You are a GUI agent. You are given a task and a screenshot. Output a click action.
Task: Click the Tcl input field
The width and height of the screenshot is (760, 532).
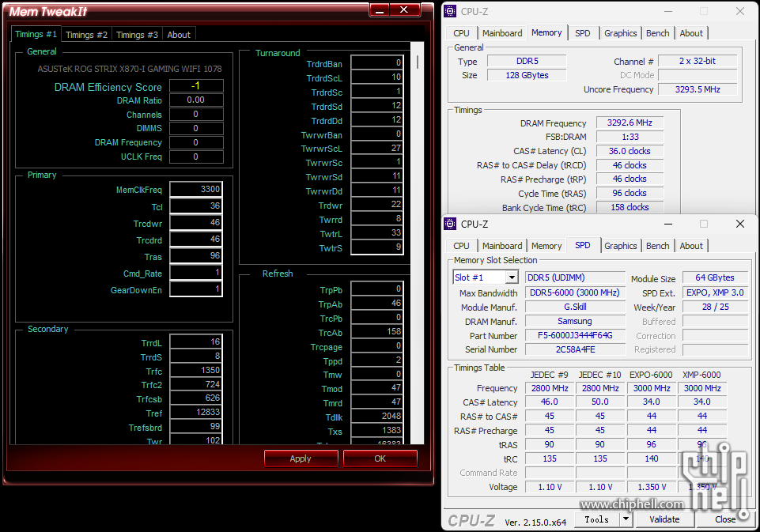pyautogui.click(x=196, y=206)
